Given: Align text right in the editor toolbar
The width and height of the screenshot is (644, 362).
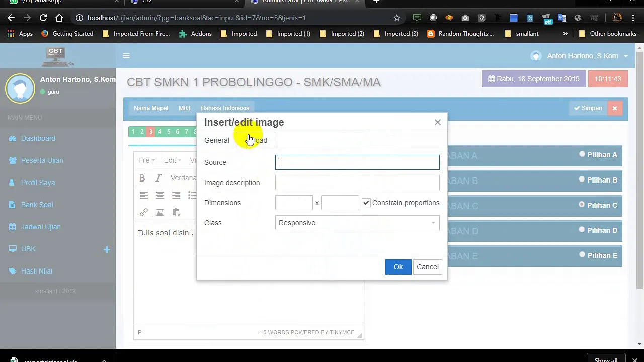Looking at the screenshot, I should coord(176,195).
